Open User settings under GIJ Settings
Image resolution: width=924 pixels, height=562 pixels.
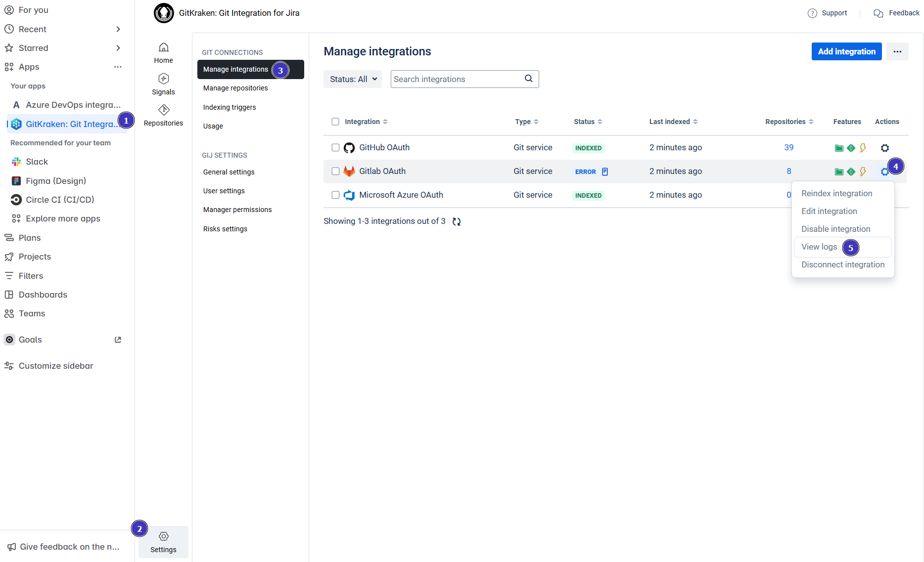coord(224,191)
